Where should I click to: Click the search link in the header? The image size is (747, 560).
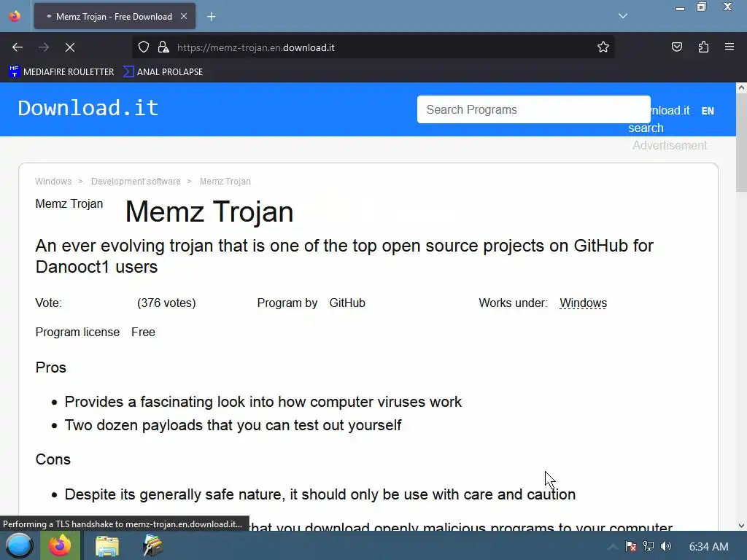[x=646, y=128]
